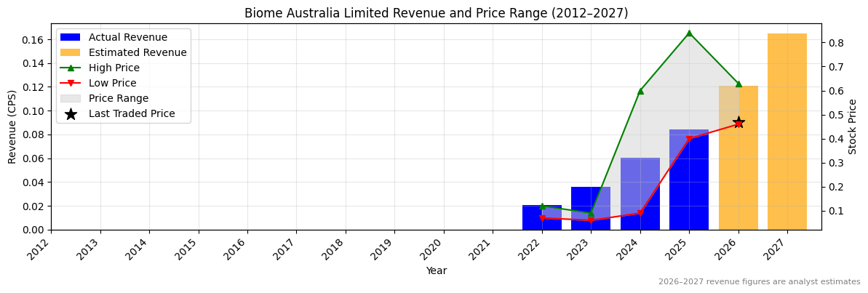Click the green High Price triangle at 2026
The height and width of the screenshot is (293, 868).
(738, 84)
